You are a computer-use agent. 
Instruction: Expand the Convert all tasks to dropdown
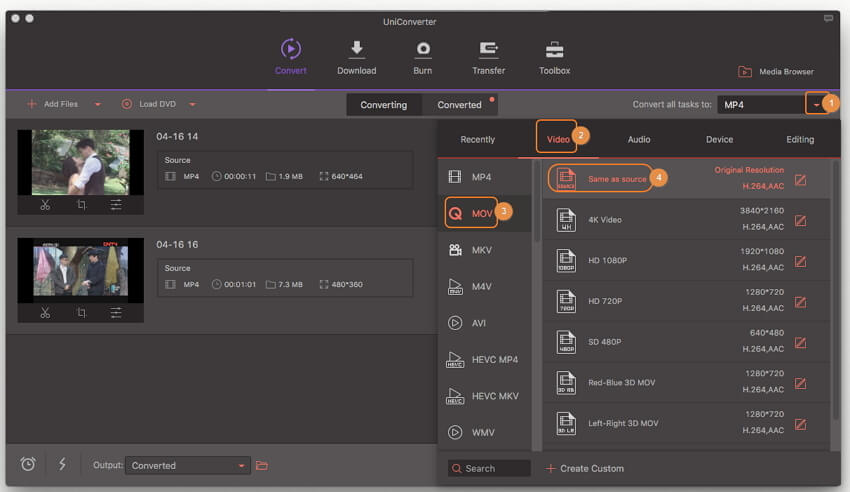point(817,104)
